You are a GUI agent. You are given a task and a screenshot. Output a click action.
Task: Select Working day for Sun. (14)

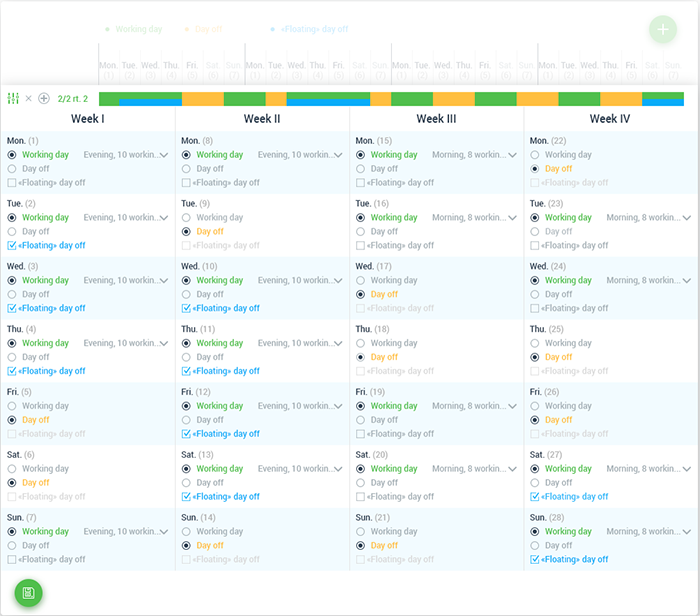tap(186, 532)
